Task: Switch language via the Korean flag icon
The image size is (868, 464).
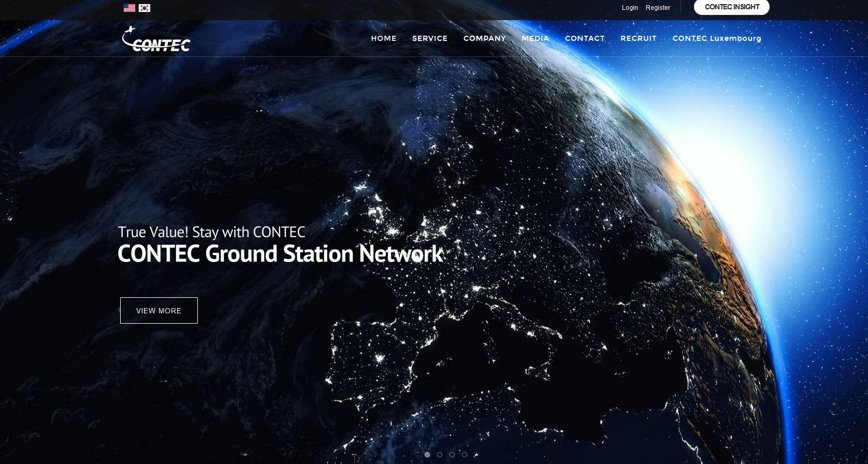Action: [x=144, y=8]
